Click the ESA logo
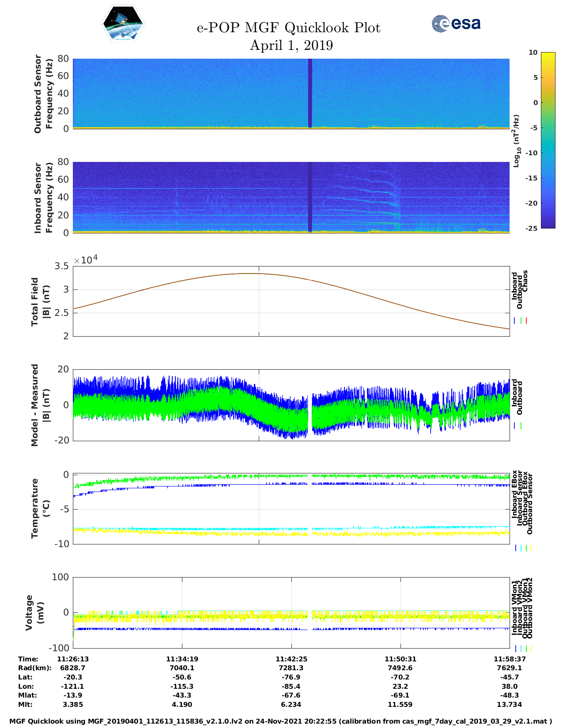Viewport: 563px width, 728px height. 456,23
